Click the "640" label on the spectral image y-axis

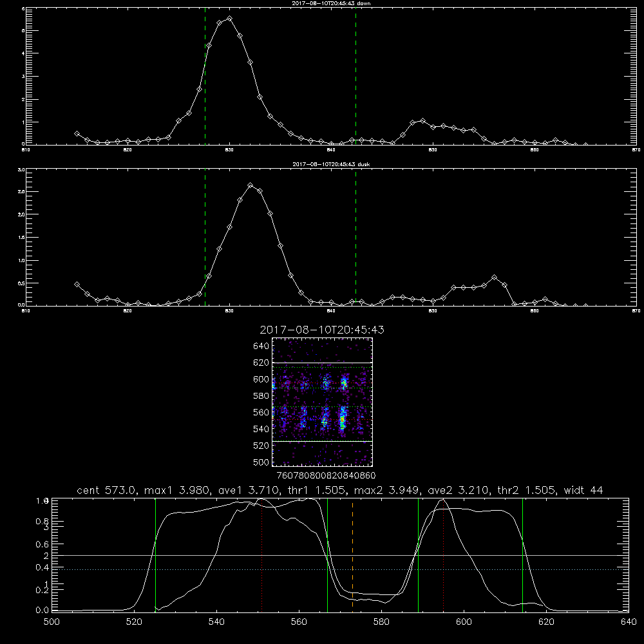[x=261, y=346]
